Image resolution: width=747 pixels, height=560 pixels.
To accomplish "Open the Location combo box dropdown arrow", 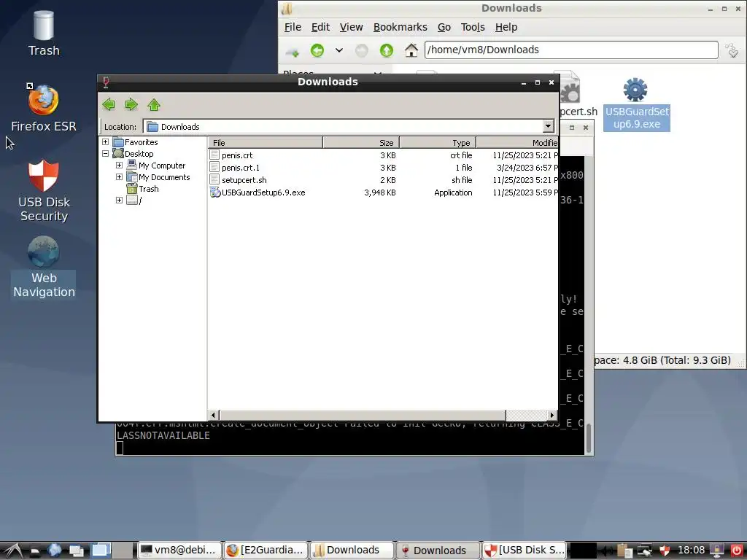I will 549,126.
